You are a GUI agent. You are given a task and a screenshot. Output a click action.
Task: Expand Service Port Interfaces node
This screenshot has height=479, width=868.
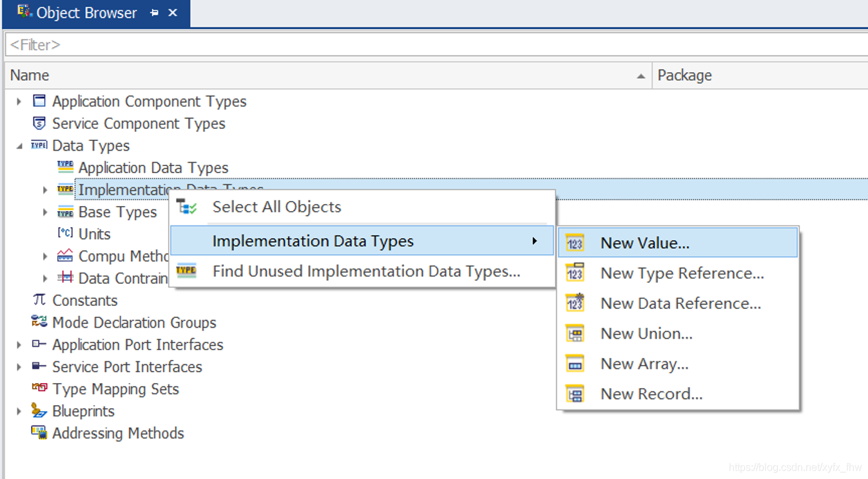pos(19,367)
